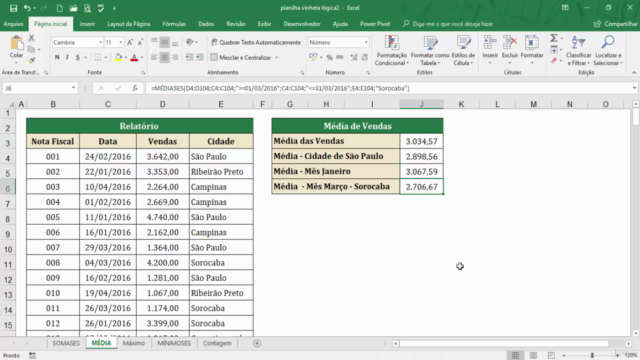Screen dimensions: 640x360
Task: Open the Número format dropdown
Action: point(366,42)
